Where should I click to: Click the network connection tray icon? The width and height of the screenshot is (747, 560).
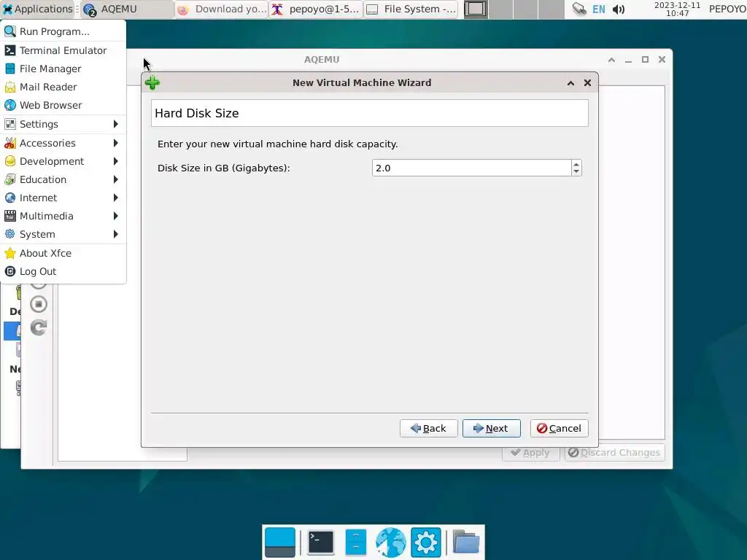pyautogui.click(x=578, y=9)
